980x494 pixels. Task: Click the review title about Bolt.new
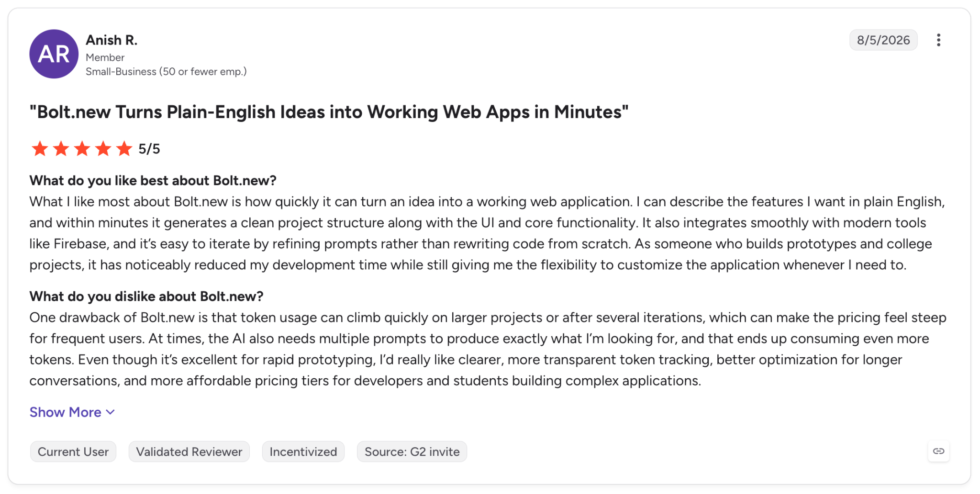pos(329,112)
